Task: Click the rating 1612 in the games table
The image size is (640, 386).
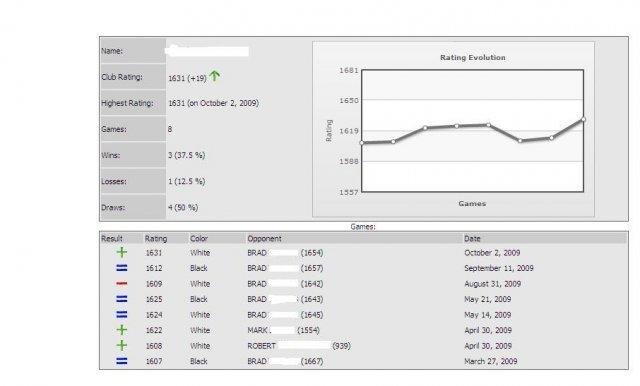Action: [x=154, y=268]
